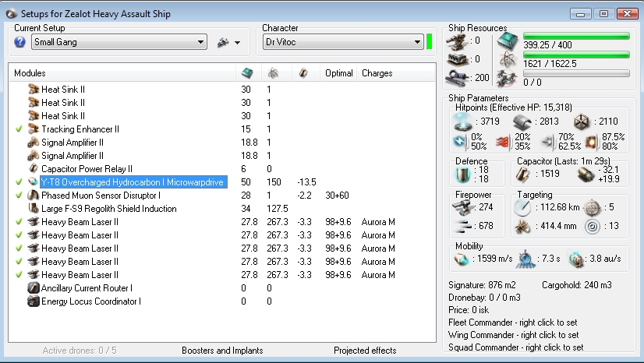Click the thermal resistance icon
The image size is (644, 363).
click(504, 142)
